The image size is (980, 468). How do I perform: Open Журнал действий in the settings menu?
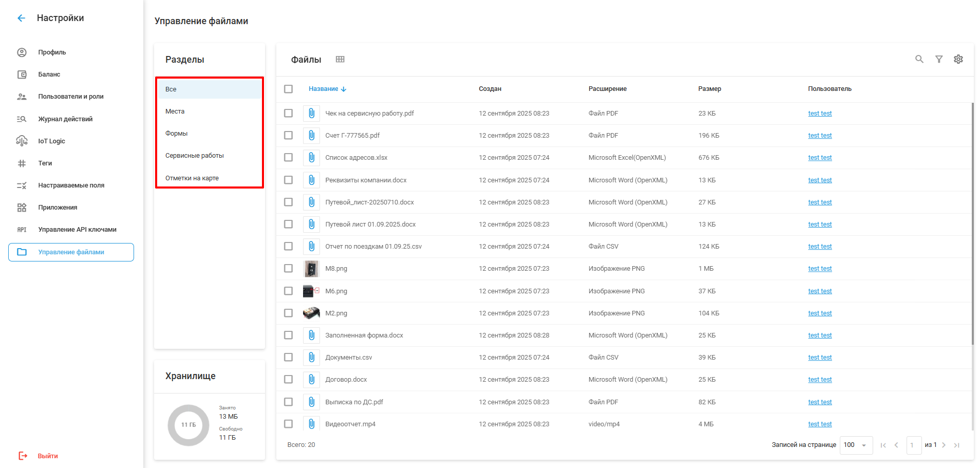65,119
